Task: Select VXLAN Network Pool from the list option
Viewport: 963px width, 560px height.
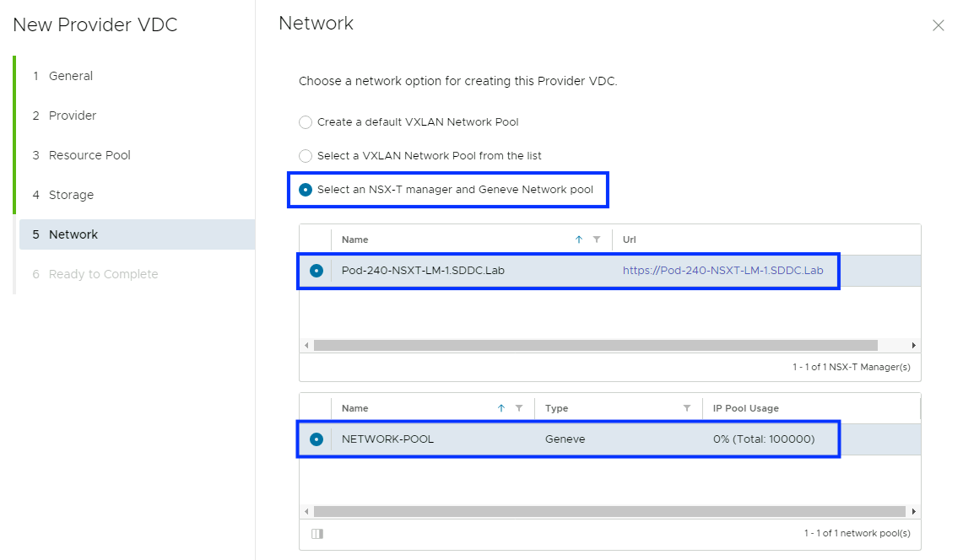Action: click(x=306, y=156)
